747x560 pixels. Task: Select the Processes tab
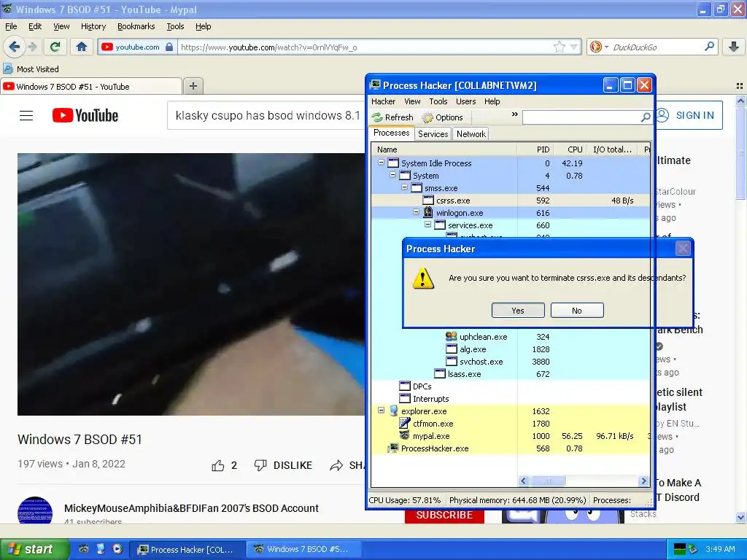point(391,133)
